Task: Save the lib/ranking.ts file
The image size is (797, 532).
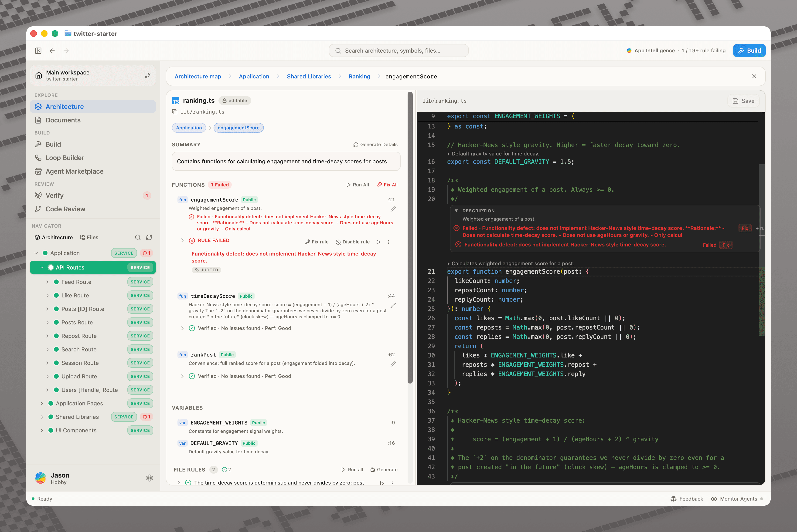Action: pos(743,101)
